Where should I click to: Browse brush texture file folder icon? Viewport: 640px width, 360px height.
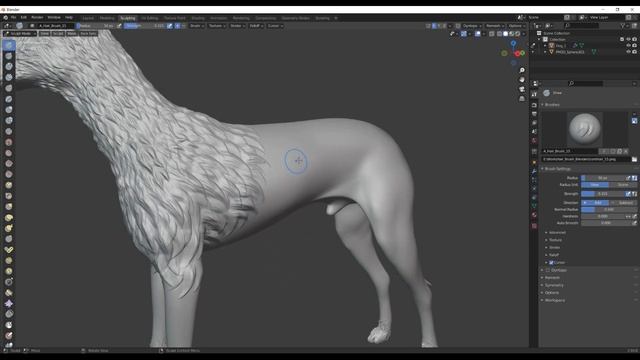pyautogui.click(x=634, y=159)
